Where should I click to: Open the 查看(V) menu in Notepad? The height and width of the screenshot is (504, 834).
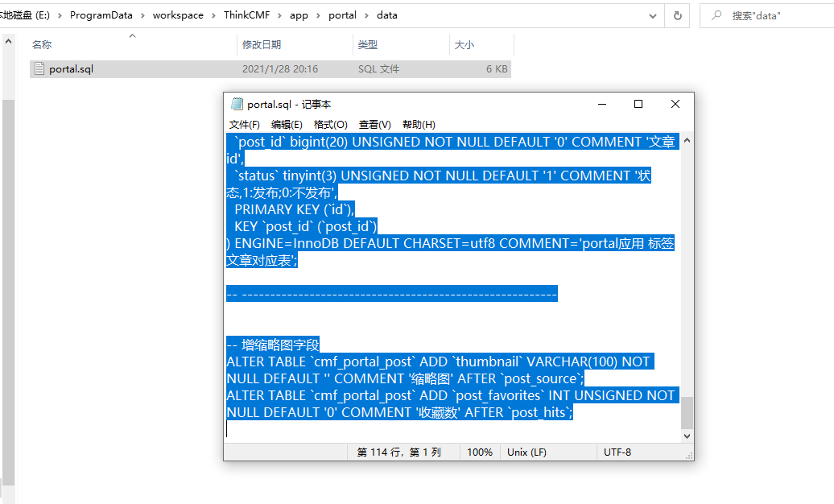coord(374,124)
